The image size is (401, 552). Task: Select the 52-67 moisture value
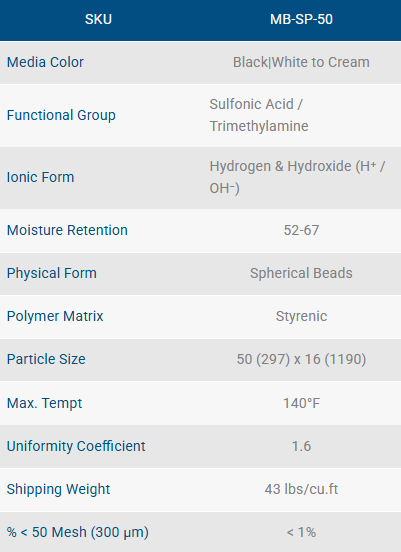click(301, 230)
